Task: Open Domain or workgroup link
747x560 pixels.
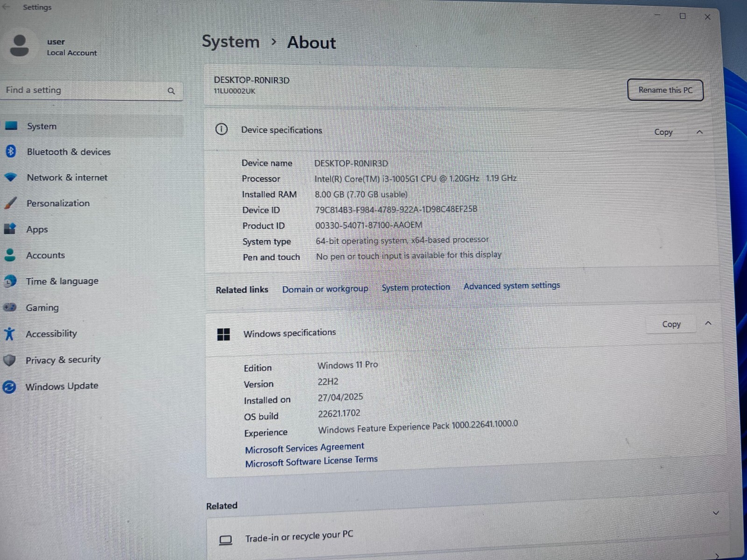Action: point(325,289)
